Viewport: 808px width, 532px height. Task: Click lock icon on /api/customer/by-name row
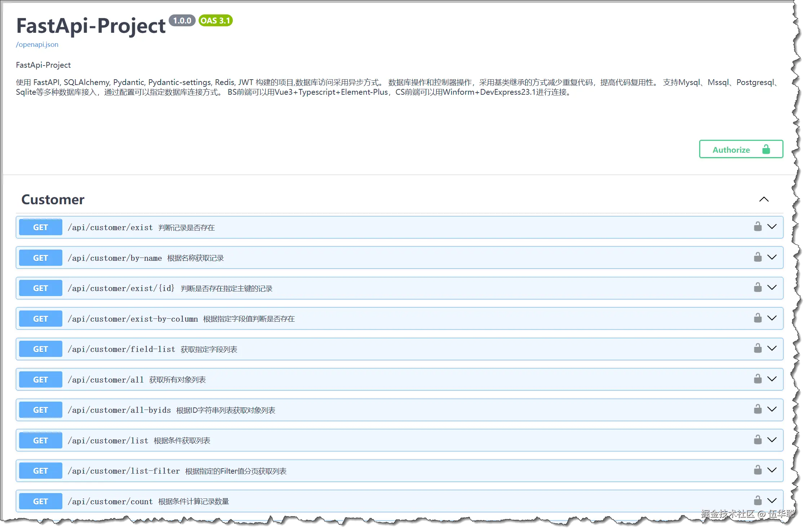758,257
